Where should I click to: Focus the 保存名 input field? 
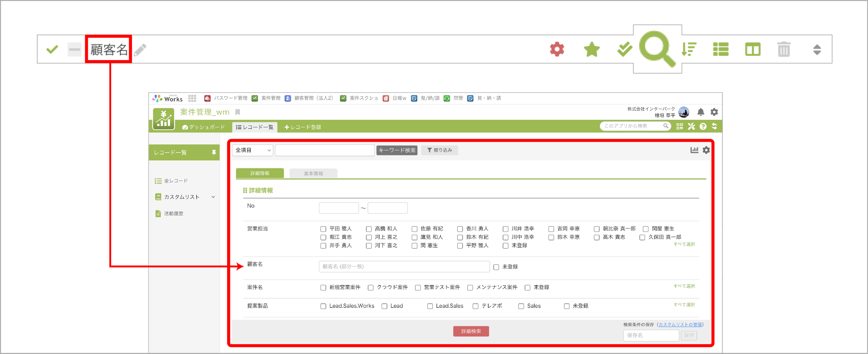click(x=651, y=336)
